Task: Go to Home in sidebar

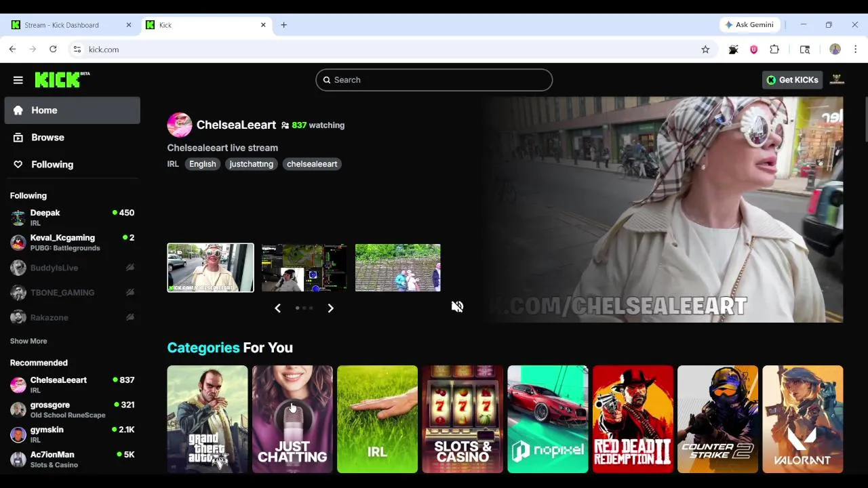Action: click(x=73, y=110)
